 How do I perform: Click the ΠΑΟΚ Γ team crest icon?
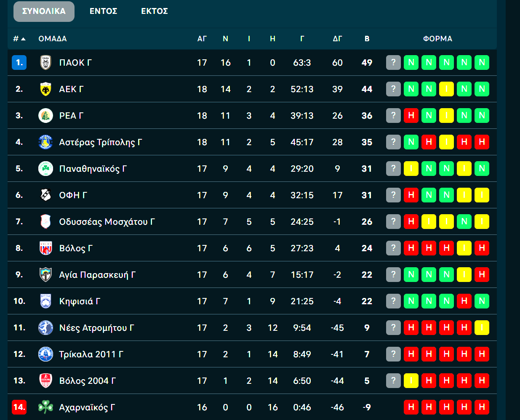[x=45, y=63]
